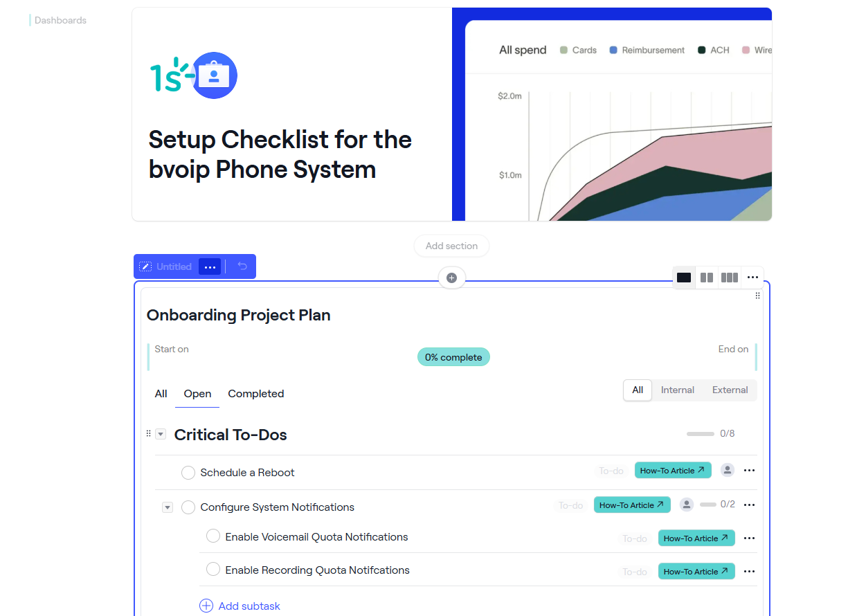Mark Schedule a Reboot task complete
848x616 pixels.
point(188,473)
